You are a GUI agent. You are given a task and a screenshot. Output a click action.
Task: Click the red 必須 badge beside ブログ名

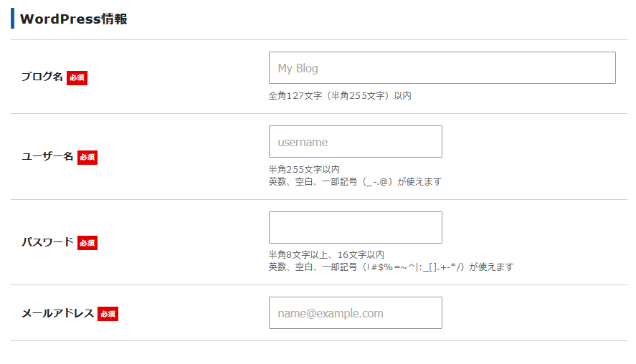point(77,77)
